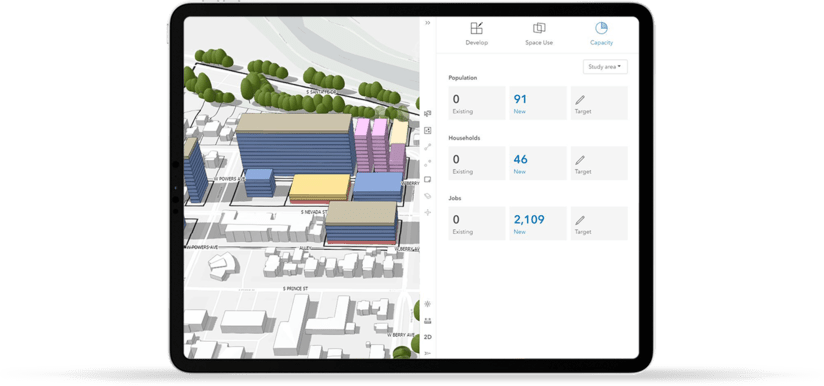This screenshot has height=386, width=824.
Task: Open the Develop tab
Action: [x=477, y=34]
